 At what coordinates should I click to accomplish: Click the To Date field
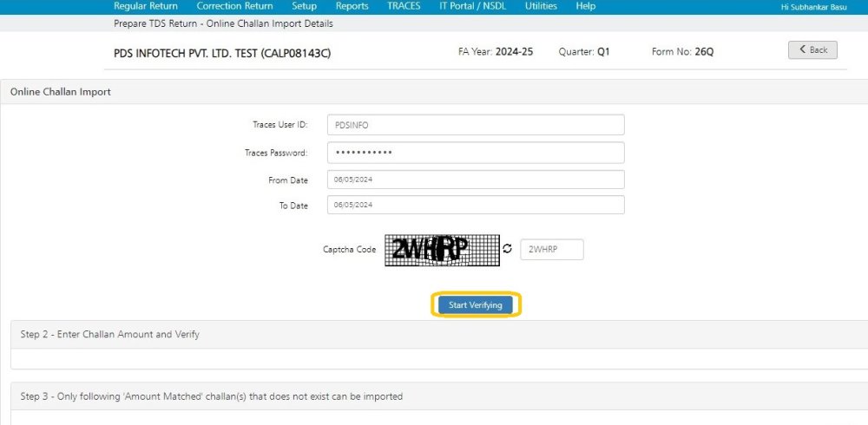click(x=476, y=205)
